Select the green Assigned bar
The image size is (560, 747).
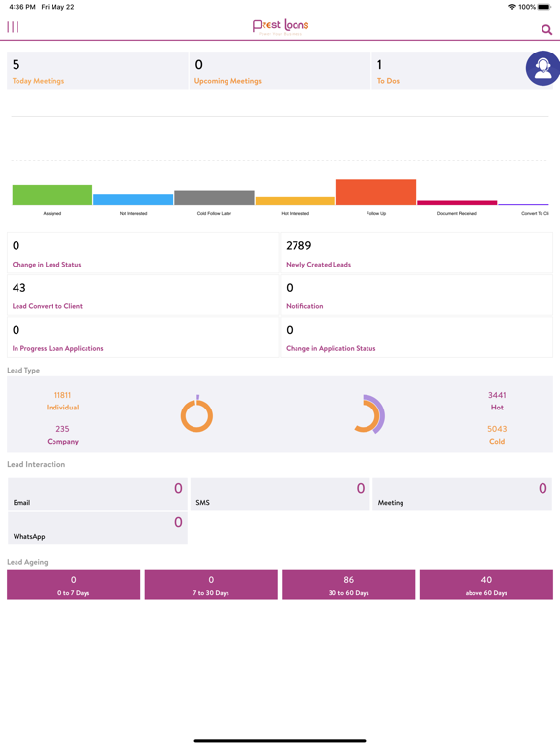52,195
